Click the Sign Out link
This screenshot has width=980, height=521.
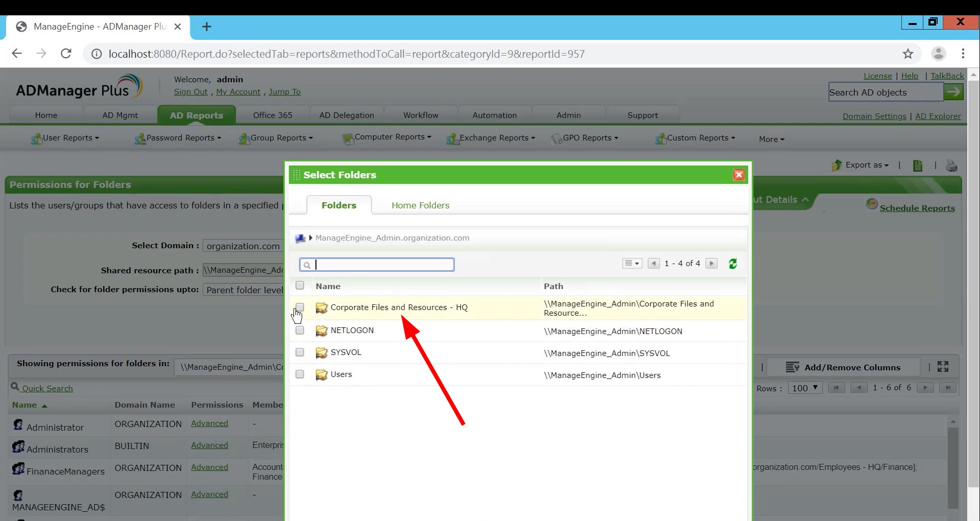(x=190, y=92)
